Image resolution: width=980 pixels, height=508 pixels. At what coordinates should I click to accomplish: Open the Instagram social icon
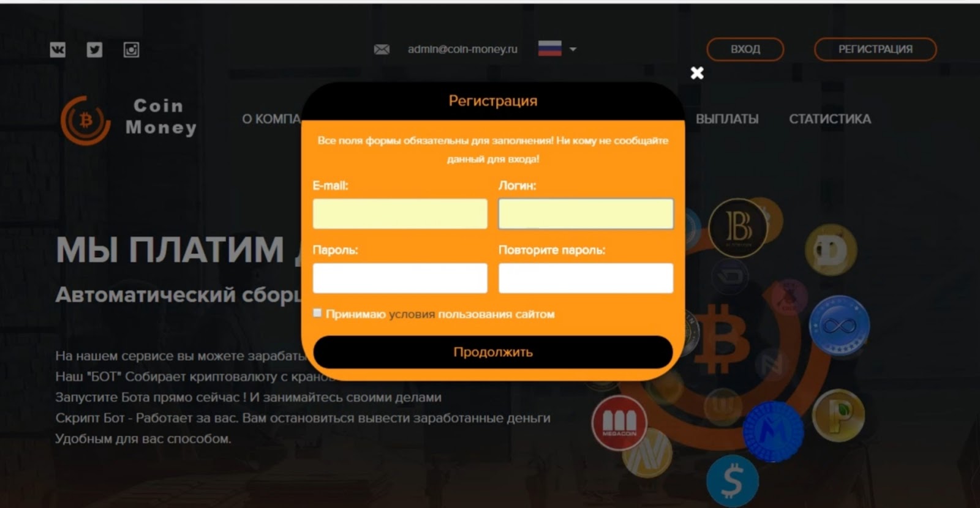pyautogui.click(x=131, y=50)
